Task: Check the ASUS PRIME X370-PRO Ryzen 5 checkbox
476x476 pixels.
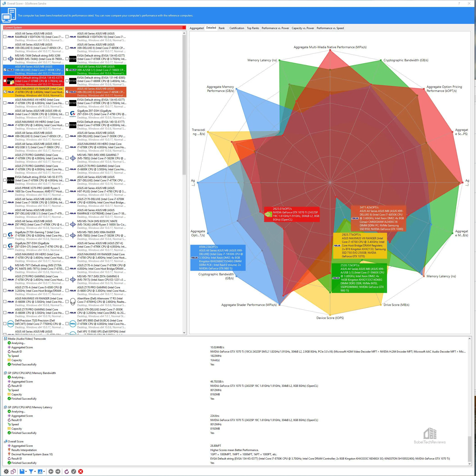Action: coord(5,191)
